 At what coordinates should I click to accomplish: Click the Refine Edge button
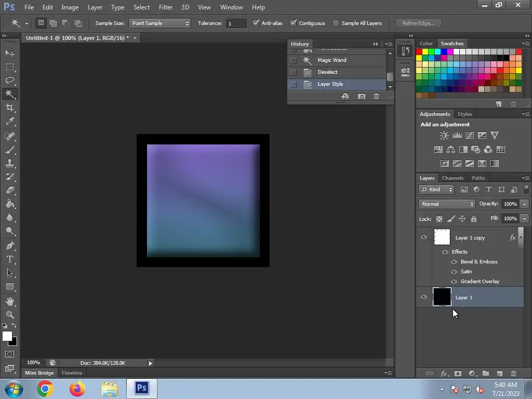tap(418, 23)
